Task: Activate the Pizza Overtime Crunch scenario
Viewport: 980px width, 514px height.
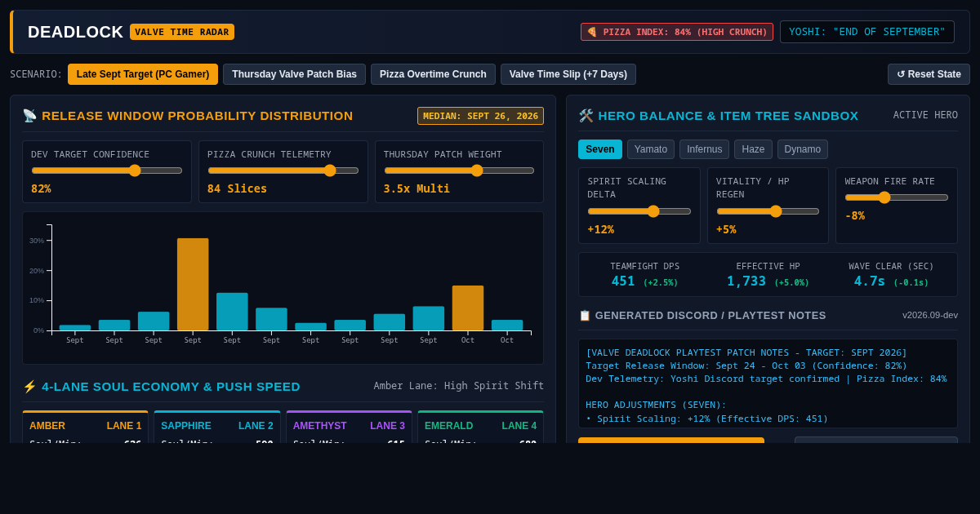Action: pyautogui.click(x=433, y=74)
